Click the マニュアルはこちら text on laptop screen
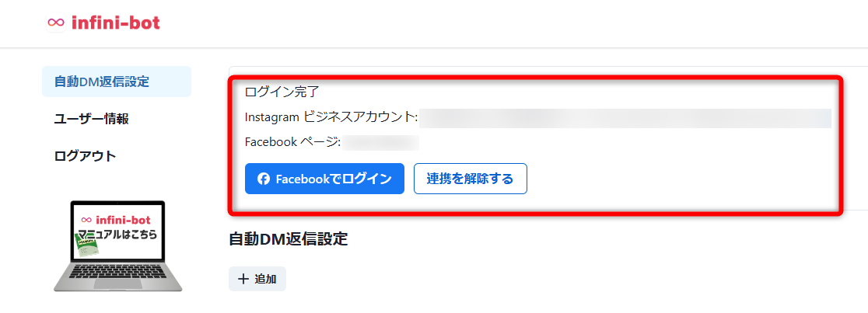Screen dimensions: 868x313 [117, 234]
